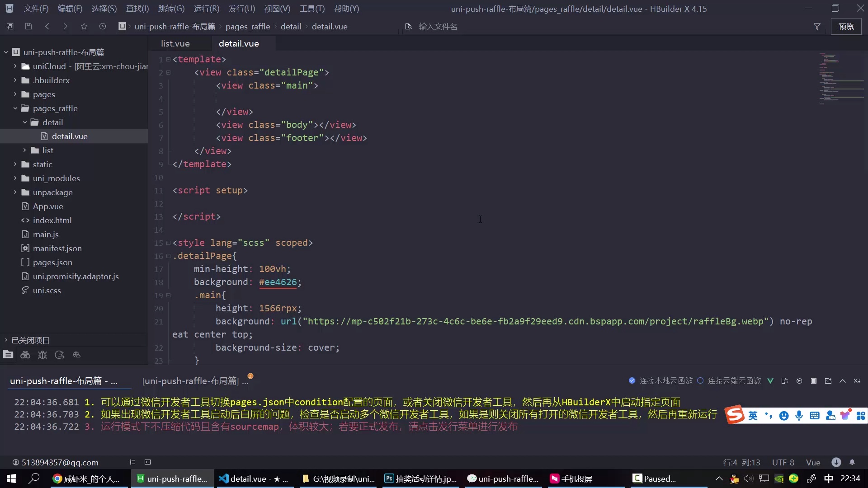This screenshot has width=868, height=488.
Task: Click the 预览 preview button
Action: click(846, 27)
